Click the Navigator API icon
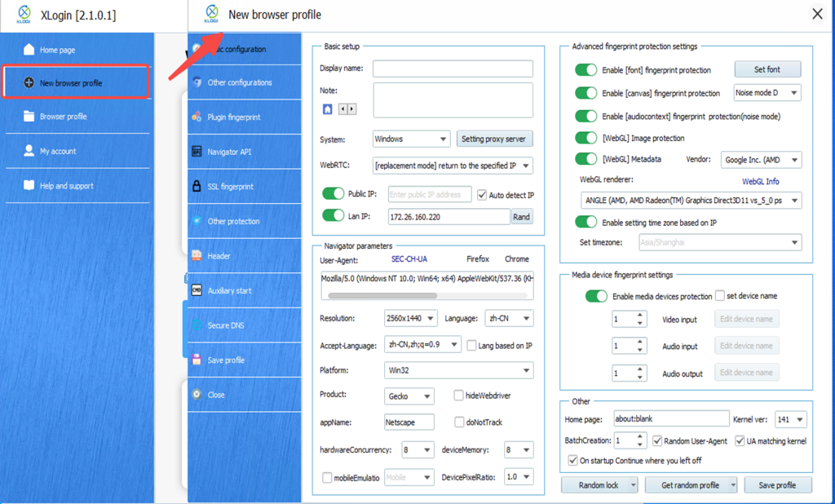The image size is (835, 504). (197, 152)
